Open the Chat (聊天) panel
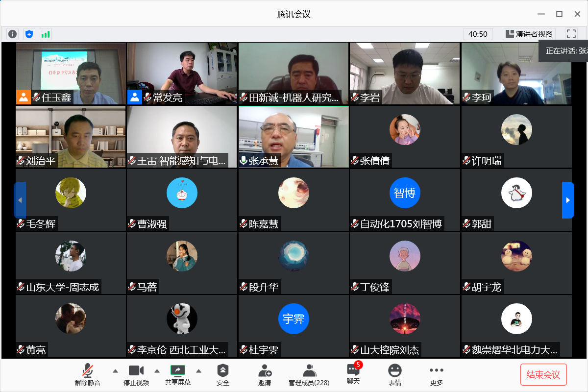 (x=353, y=374)
